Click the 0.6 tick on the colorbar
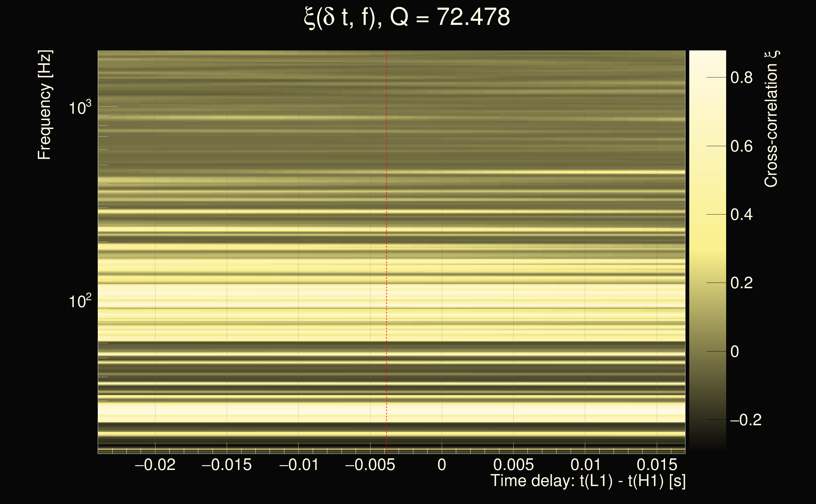Image resolution: width=816 pixels, height=504 pixels. tap(741, 146)
